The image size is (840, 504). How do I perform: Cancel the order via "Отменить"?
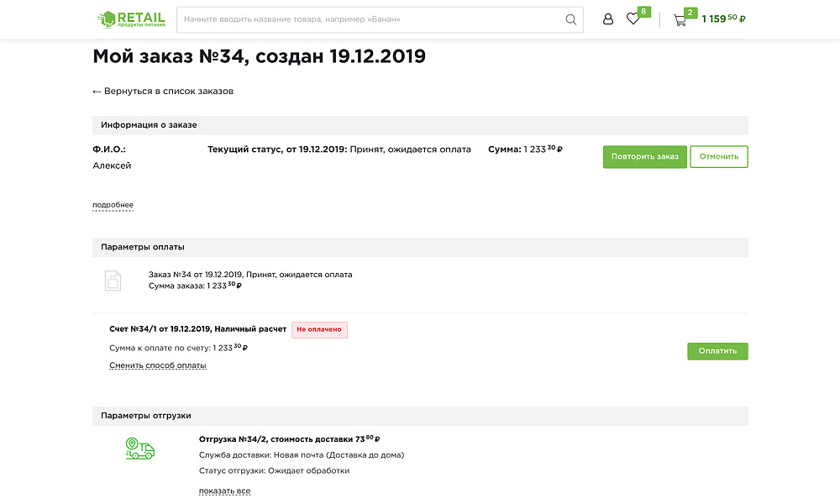(x=719, y=156)
